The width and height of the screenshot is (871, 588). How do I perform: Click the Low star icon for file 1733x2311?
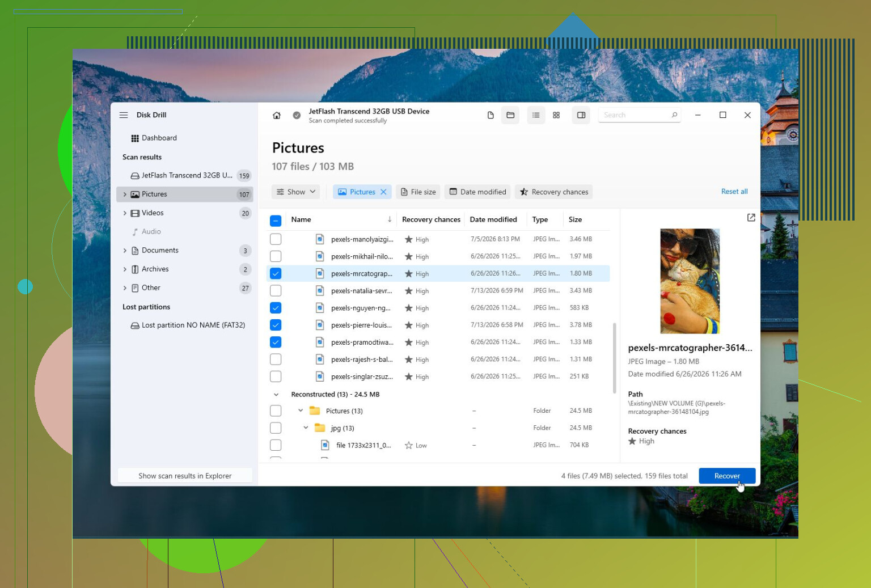click(x=408, y=446)
